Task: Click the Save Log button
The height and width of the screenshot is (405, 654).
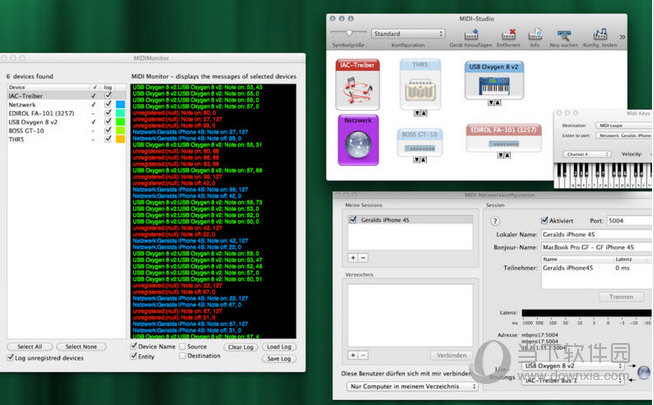Action: [279, 359]
